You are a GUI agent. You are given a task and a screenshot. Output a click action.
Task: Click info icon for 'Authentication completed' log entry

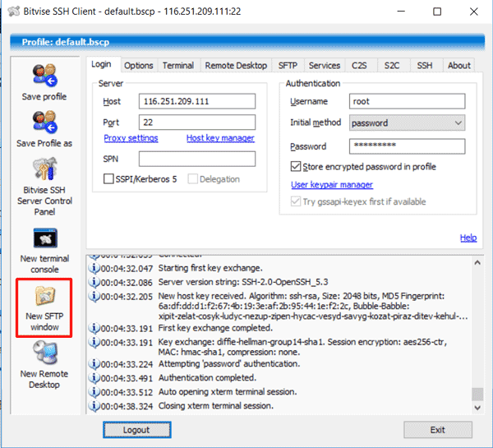[x=94, y=377]
